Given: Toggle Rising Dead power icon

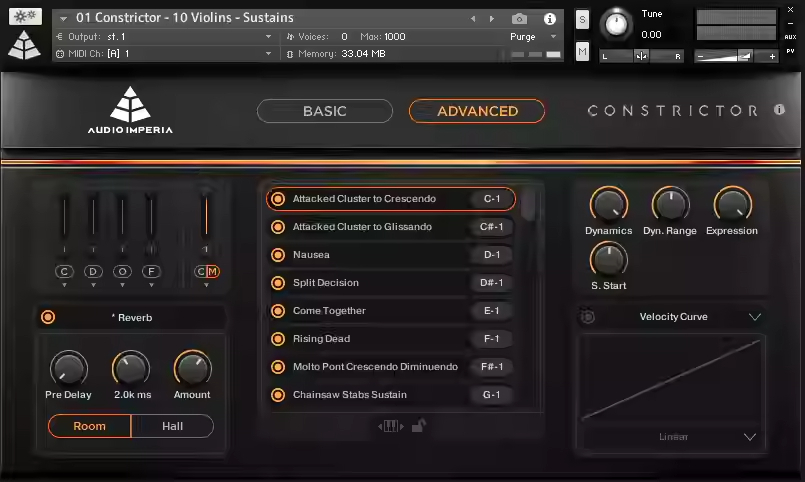Looking at the screenshot, I should pos(278,339).
